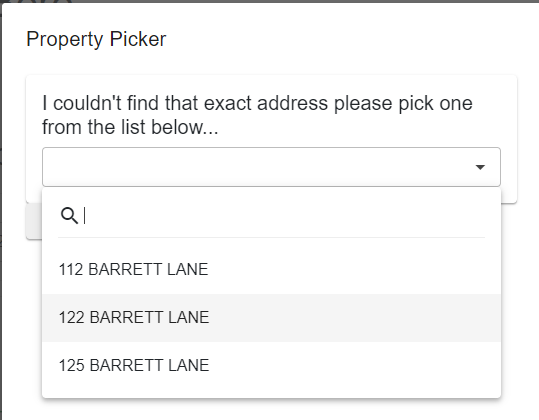Click the empty address combo box
This screenshot has height=420, width=539.
(x=271, y=167)
